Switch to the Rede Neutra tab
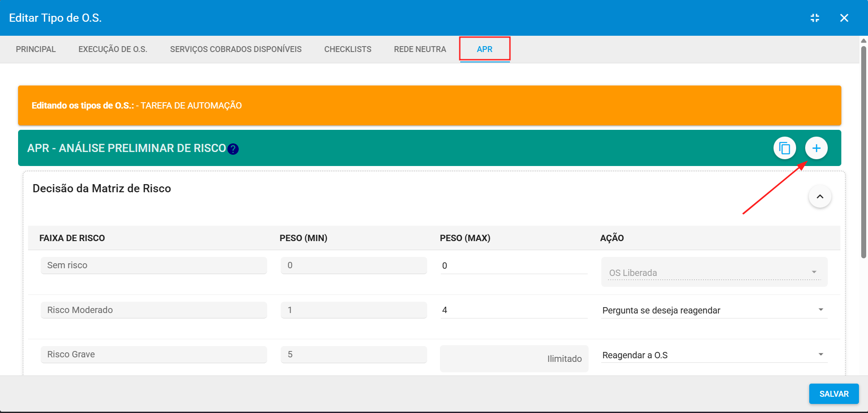The height and width of the screenshot is (413, 868). [x=420, y=49]
